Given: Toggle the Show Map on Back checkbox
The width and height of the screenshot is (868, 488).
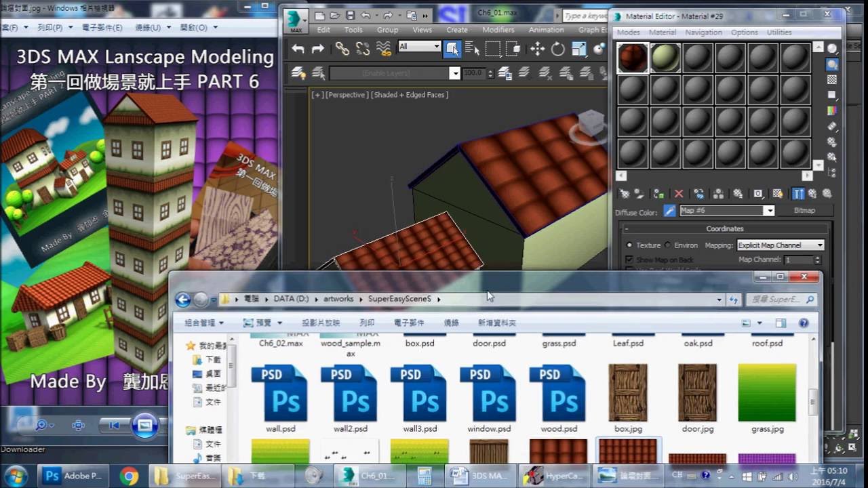Looking at the screenshot, I should point(629,260).
